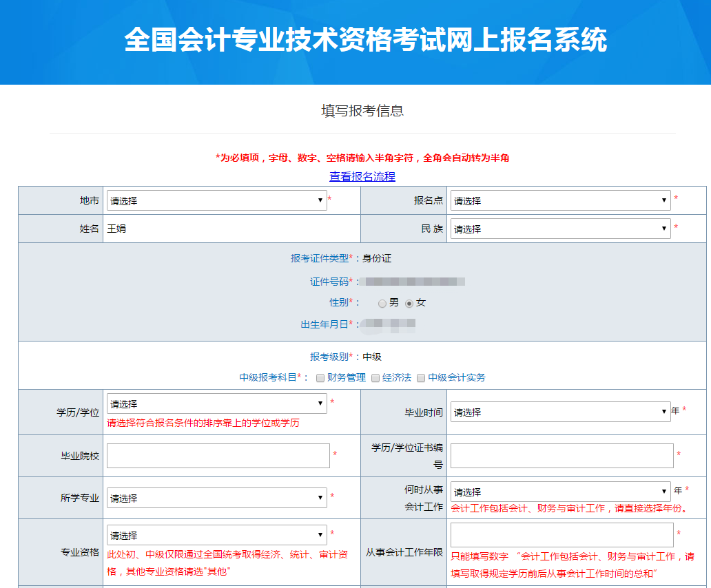The height and width of the screenshot is (588, 711).
Task: Click the 只能填写数字 work years hint
Action: tap(573, 565)
